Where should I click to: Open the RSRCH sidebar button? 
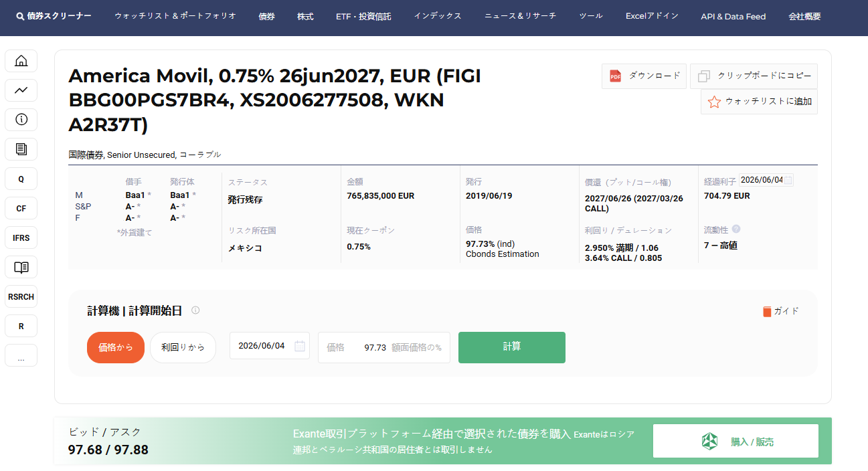click(21, 296)
